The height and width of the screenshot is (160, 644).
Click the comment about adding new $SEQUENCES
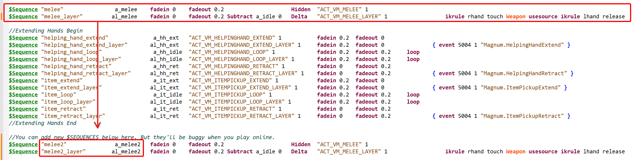coord(141,137)
